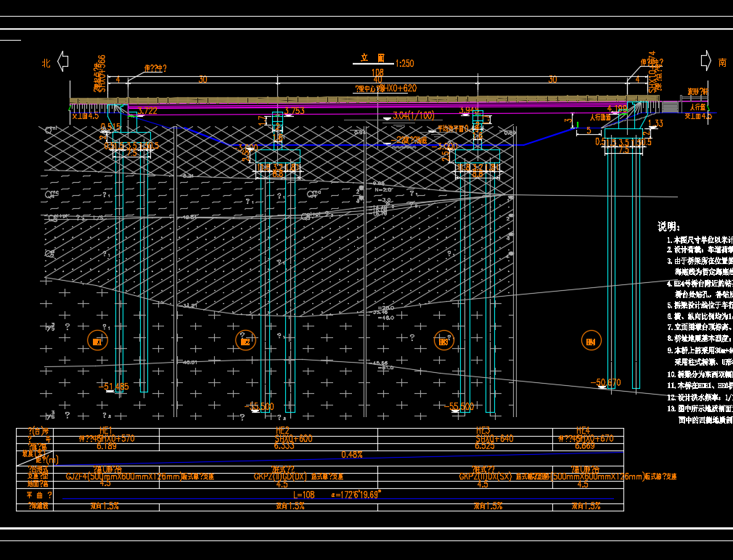Click the 40 middle span dimension

(377, 80)
